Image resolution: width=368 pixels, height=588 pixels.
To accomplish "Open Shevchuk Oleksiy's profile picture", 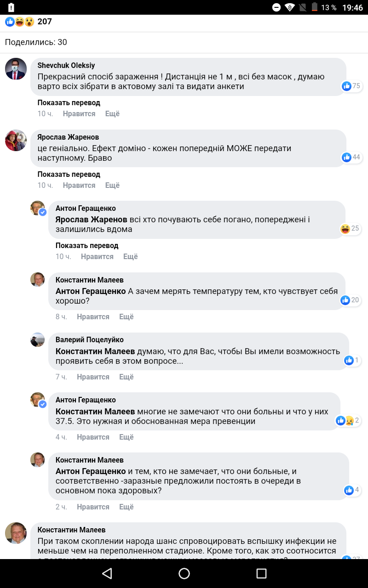I will pyautogui.click(x=16, y=69).
